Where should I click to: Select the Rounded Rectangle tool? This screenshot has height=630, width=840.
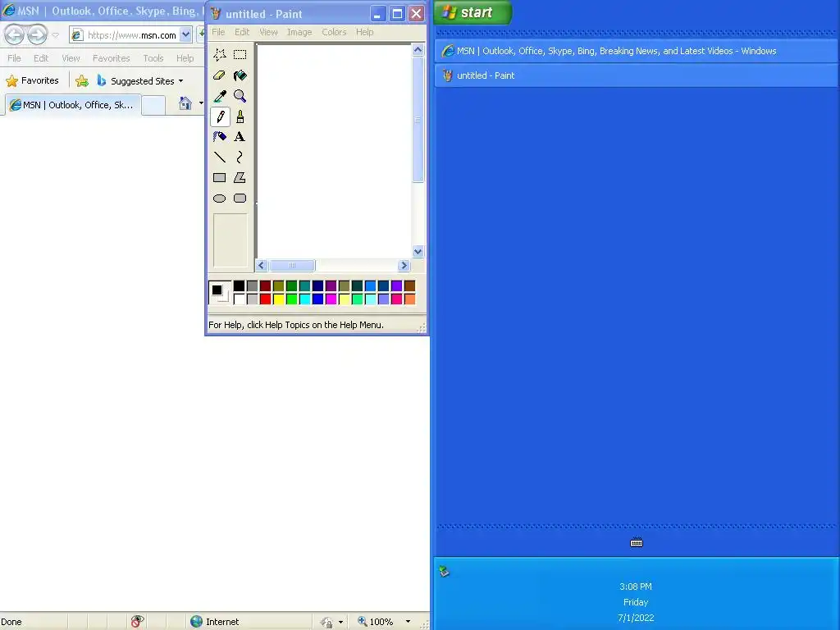pyautogui.click(x=240, y=199)
